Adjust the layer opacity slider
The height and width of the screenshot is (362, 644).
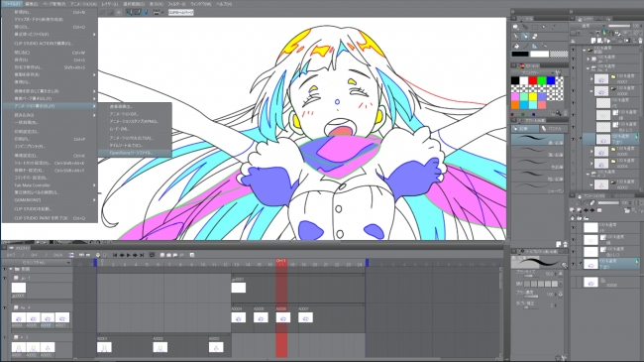pos(618,26)
